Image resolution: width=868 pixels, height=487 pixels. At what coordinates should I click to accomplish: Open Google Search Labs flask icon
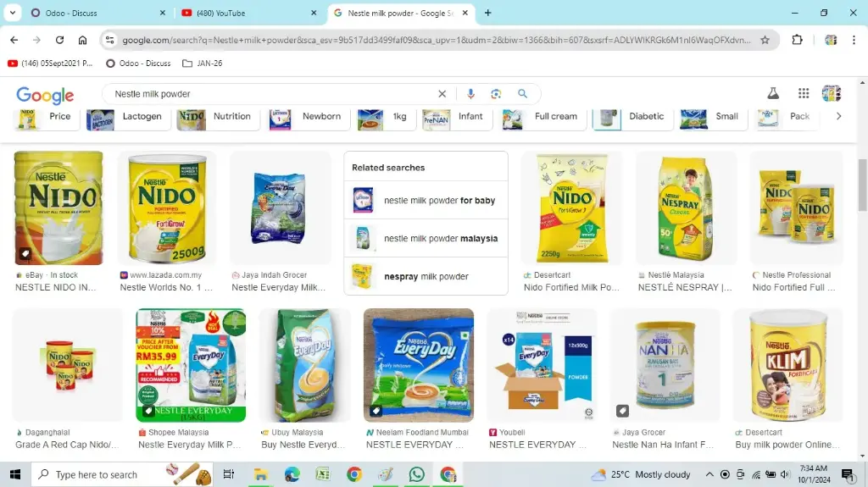click(773, 93)
